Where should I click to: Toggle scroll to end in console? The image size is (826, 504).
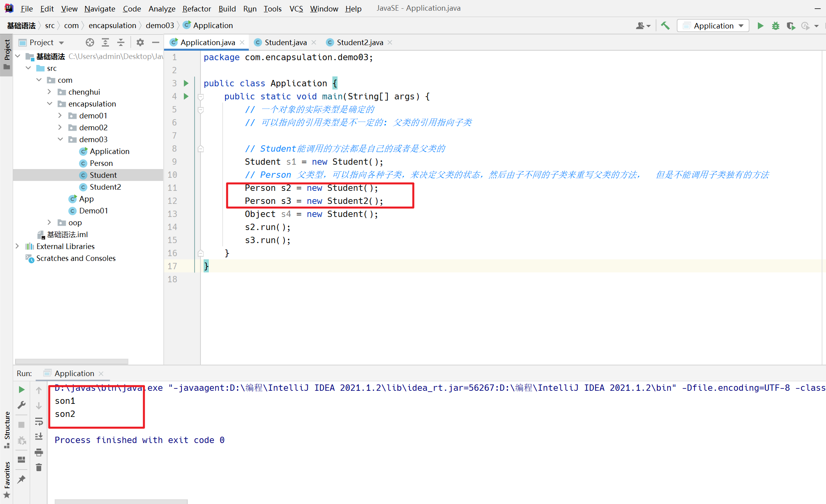pos(39,437)
